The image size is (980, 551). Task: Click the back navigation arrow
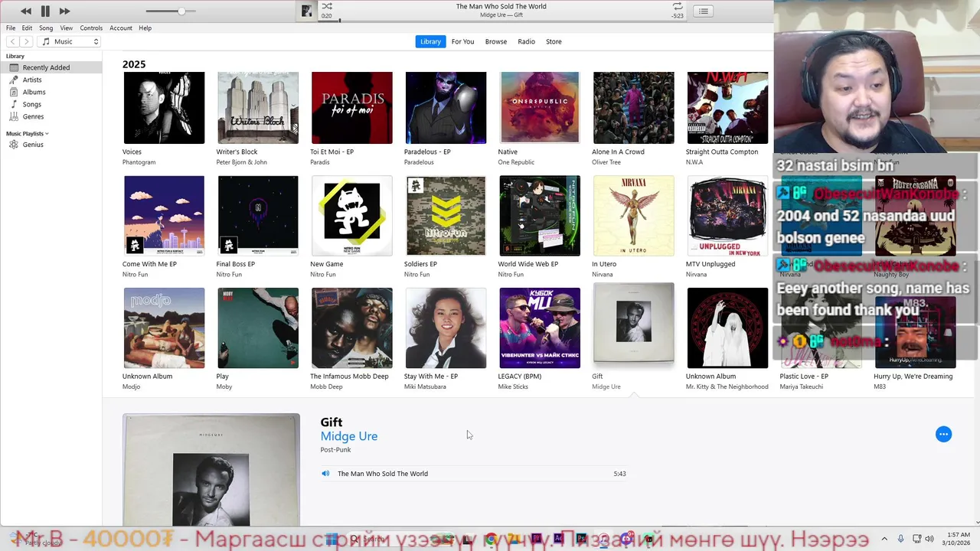pyautogui.click(x=12, y=41)
